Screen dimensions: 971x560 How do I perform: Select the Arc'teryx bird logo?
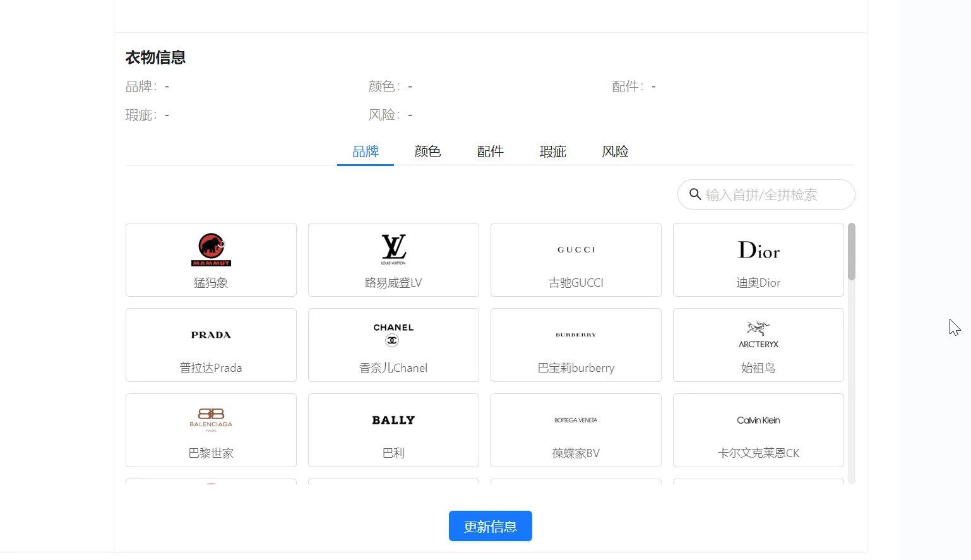pos(758,335)
